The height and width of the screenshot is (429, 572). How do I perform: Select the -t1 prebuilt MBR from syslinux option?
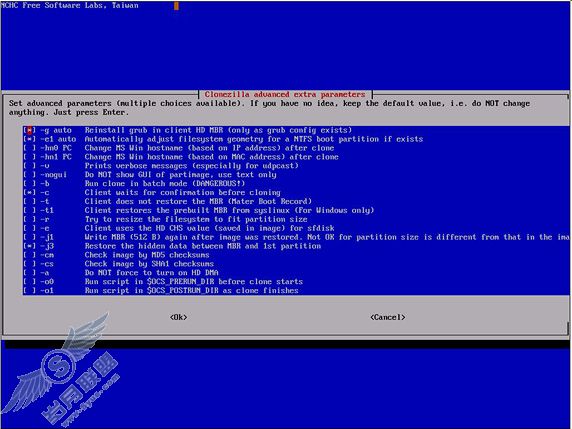[x=30, y=210]
